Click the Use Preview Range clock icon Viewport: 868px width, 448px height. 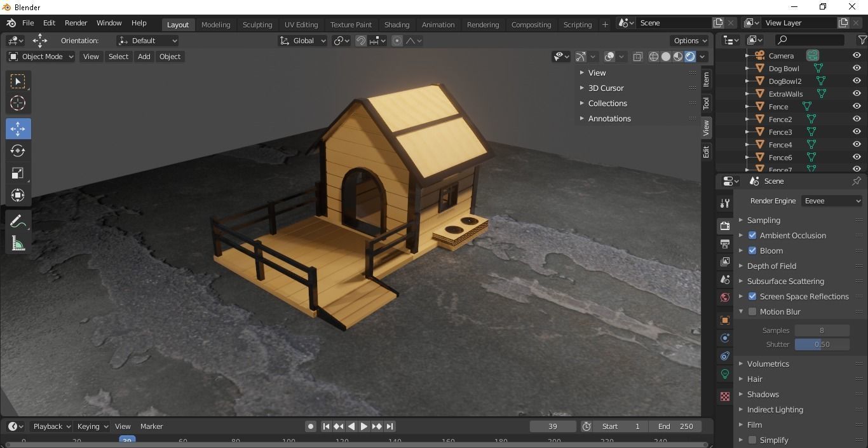587,426
